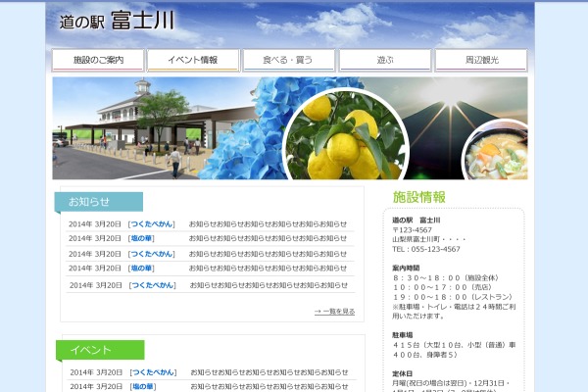Open the イベント情報 navigation tab

(x=193, y=60)
